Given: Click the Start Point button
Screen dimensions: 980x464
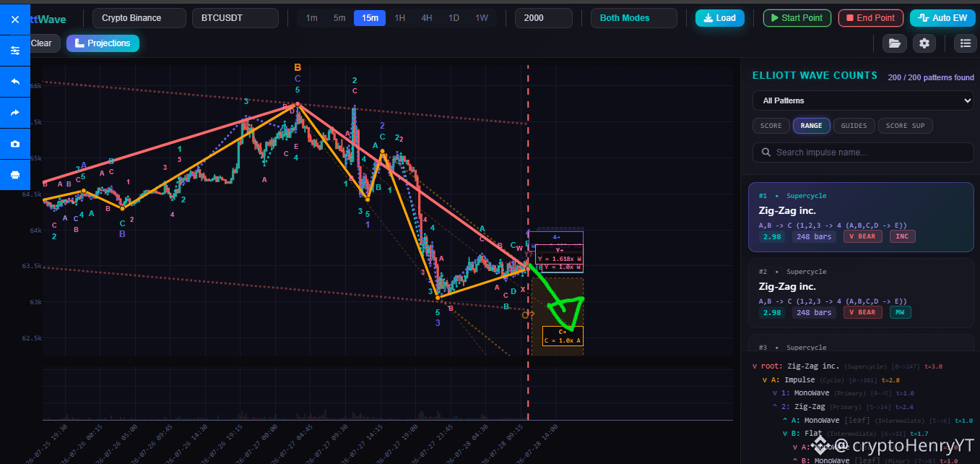Looking at the screenshot, I should click(797, 18).
